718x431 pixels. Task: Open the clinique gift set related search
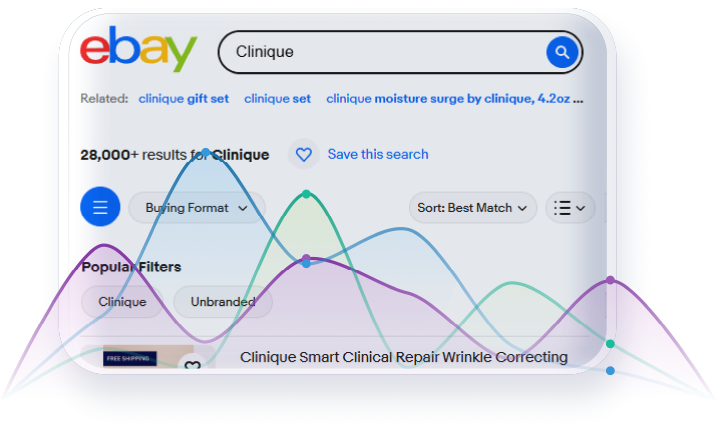coord(184,98)
